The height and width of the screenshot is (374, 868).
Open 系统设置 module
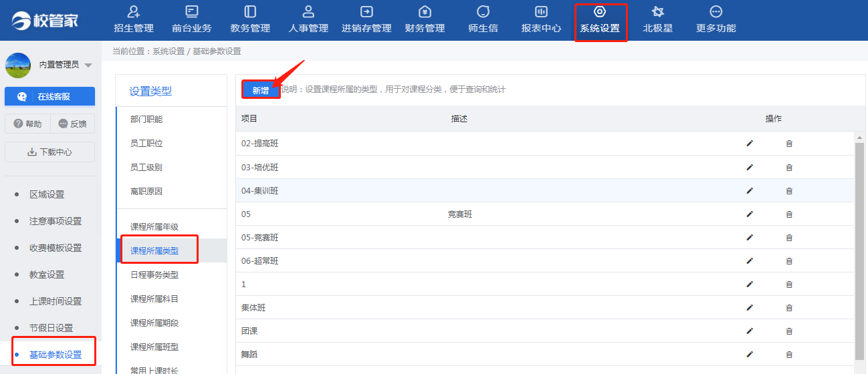tap(600, 19)
